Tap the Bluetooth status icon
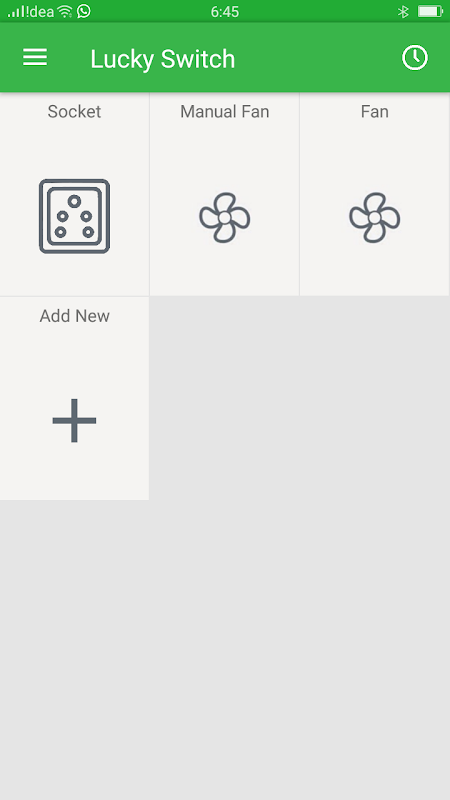450x800 pixels. click(403, 11)
